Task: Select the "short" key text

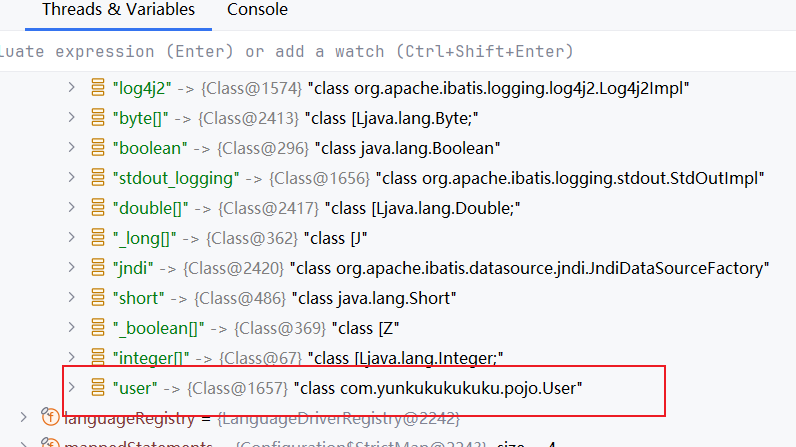Action: coord(138,298)
